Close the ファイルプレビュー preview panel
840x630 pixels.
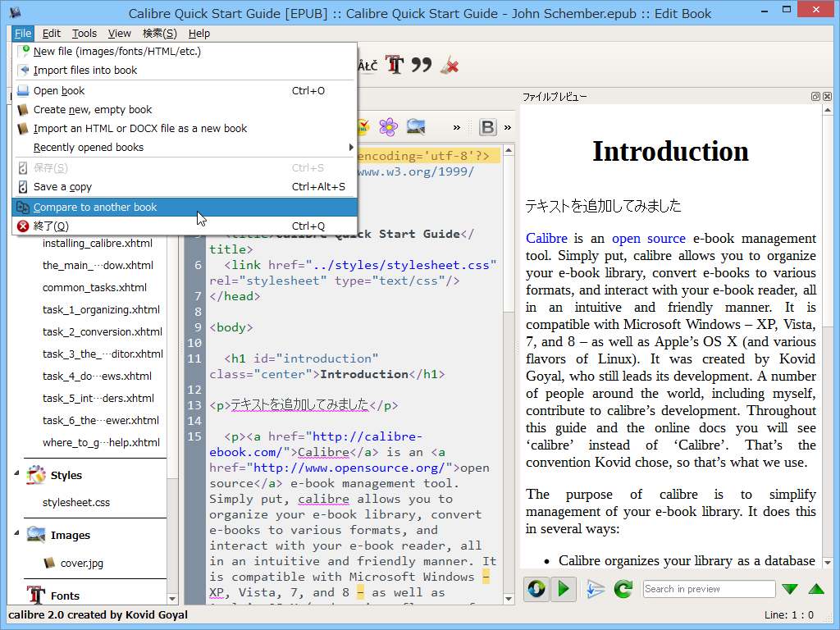tap(827, 97)
